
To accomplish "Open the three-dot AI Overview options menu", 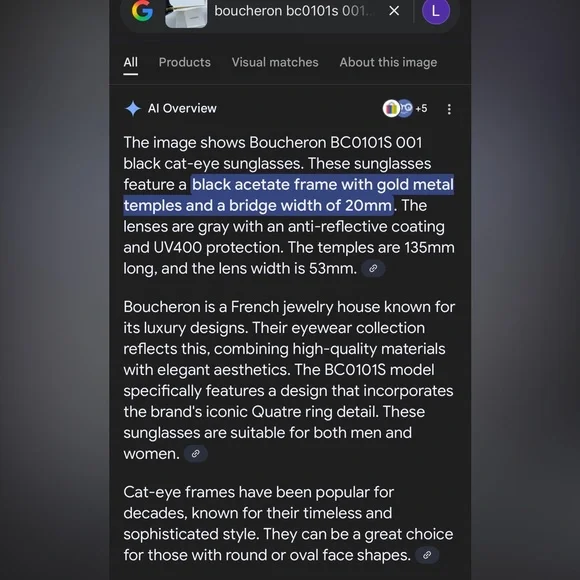I will [x=449, y=109].
